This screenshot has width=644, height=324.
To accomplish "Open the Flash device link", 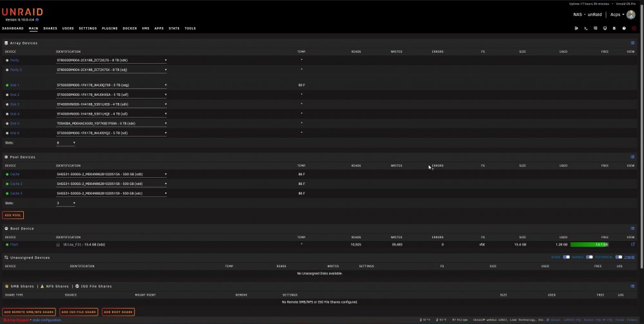I will coord(14,245).
